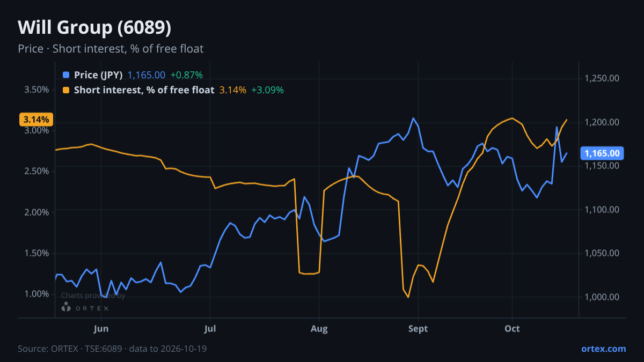Click the 1.00% left axis label
644x362 pixels.
[x=36, y=294]
